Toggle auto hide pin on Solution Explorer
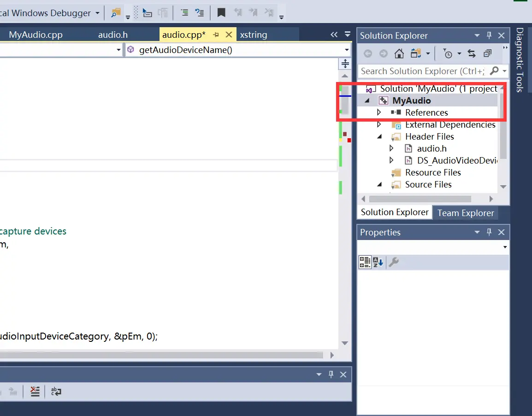This screenshot has width=532, height=416. (489, 35)
